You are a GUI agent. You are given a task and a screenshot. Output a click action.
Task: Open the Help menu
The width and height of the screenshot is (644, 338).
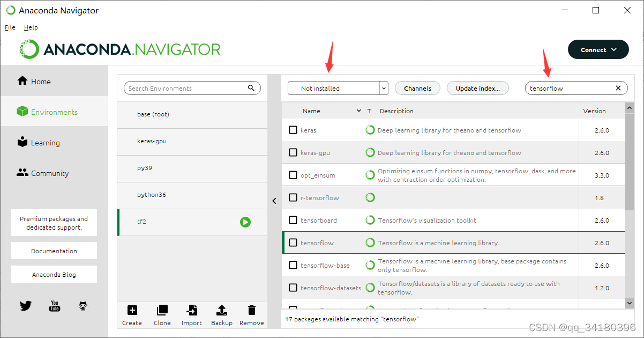(31, 27)
